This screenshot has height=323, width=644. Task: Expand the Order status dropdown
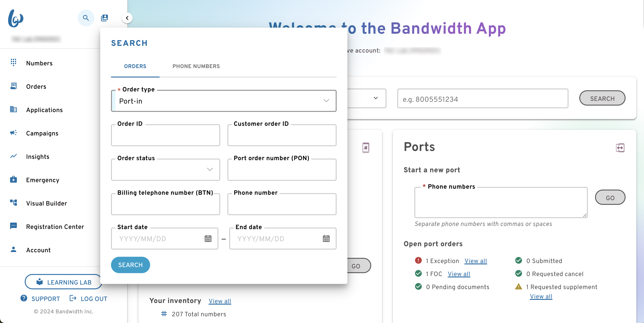pos(166,170)
